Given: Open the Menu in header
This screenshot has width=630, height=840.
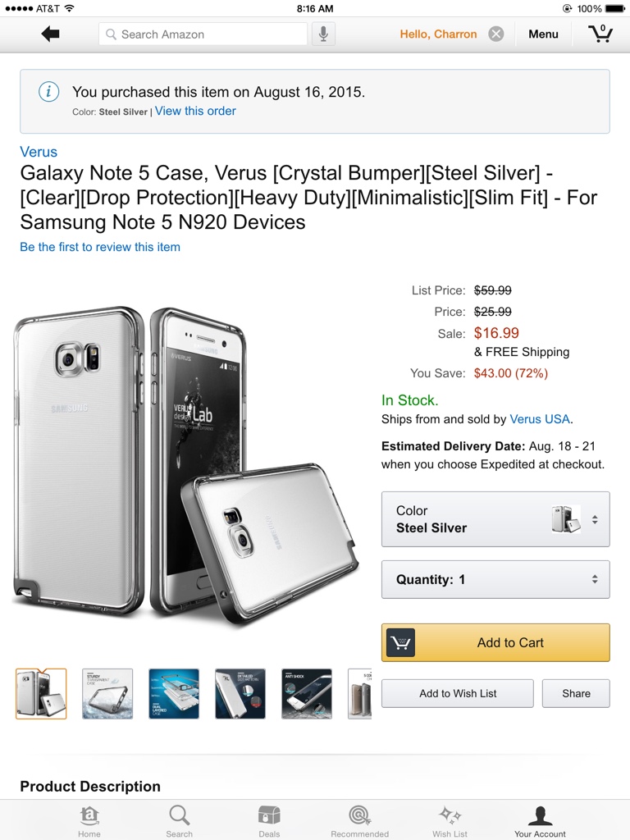Looking at the screenshot, I should coord(543,34).
